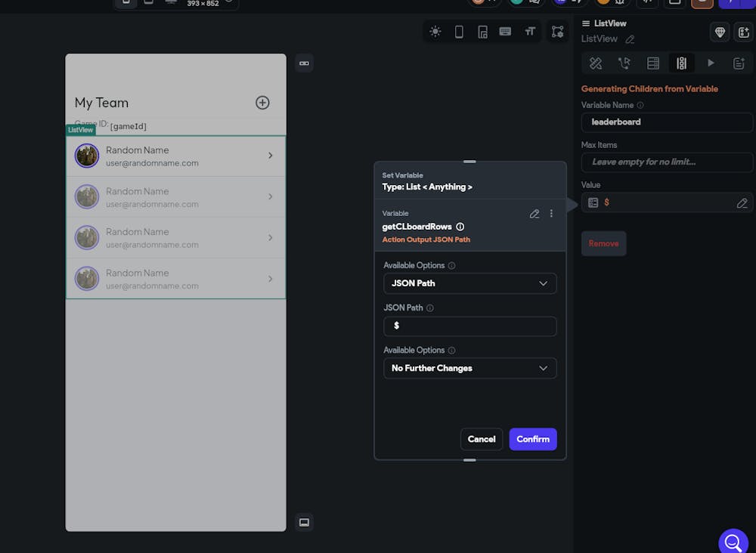Click the pencil icon beside ListView name

(630, 39)
